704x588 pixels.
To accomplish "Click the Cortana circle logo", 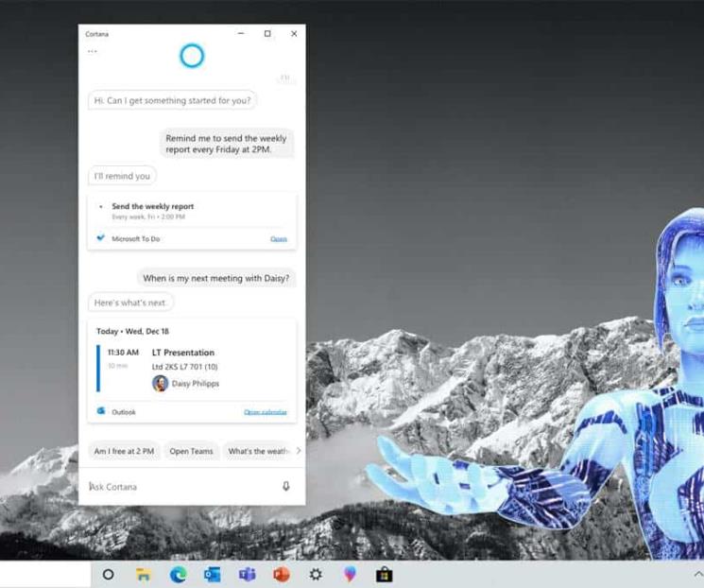I will click(192, 56).
